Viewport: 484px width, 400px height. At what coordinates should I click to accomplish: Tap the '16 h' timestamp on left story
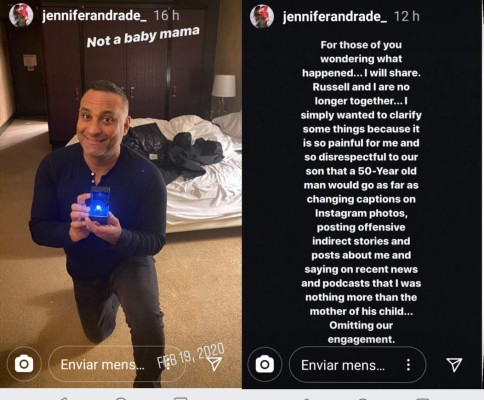pos(166,15)
